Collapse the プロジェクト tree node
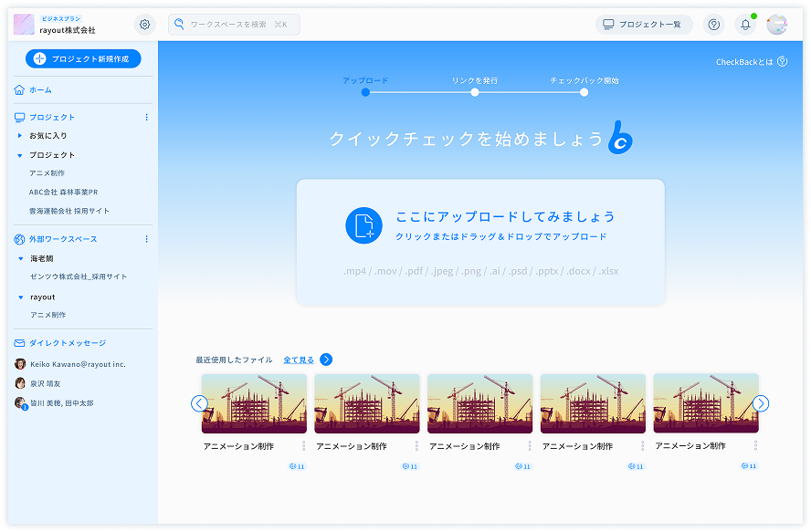This screenshot has width=811, height=532. (x=20, y=155)
